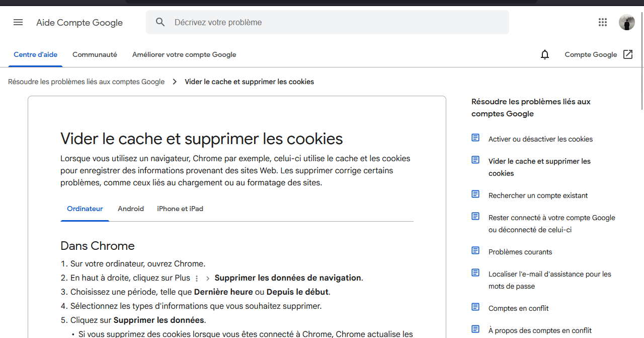Select the iPhone et iPad tab
Viewport: 644px width, 338px height.
tap(180, 209)
